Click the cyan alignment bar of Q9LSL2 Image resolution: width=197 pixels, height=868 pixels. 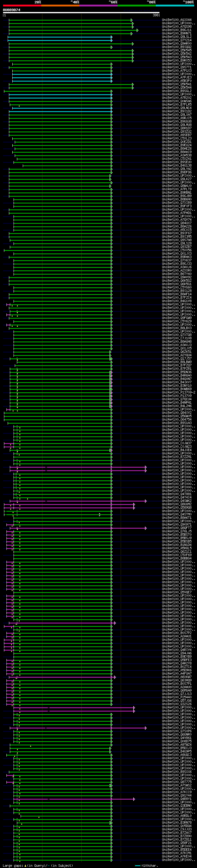point(60,37)
